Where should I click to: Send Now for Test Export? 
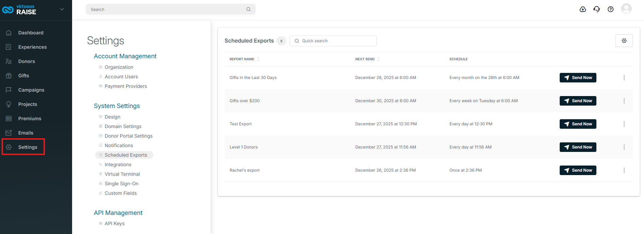(578, 124)
